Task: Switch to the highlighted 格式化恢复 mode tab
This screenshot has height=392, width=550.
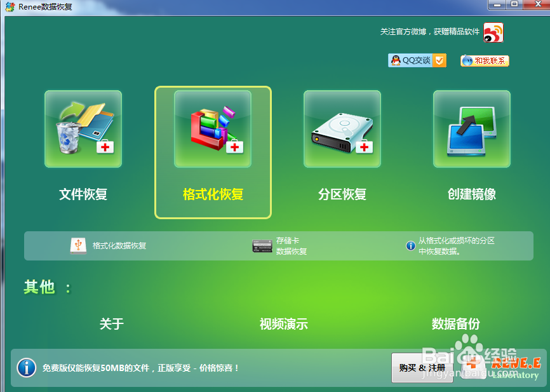Action: pyautogui.click(x=212, y=152)
